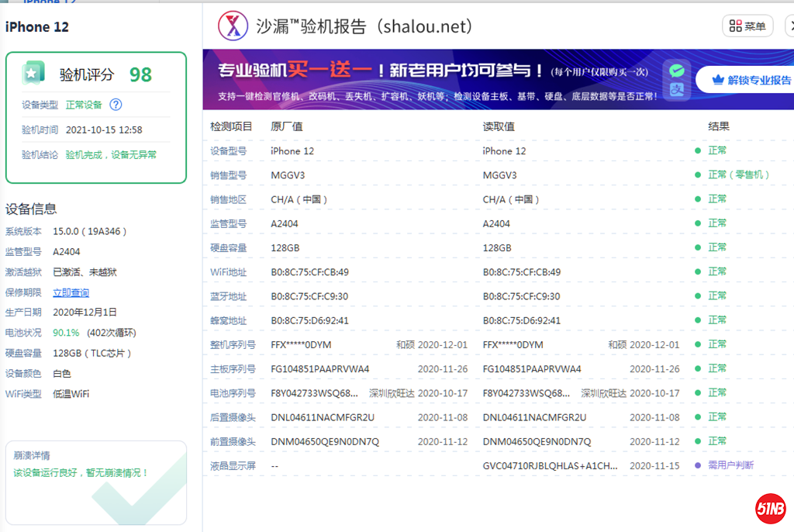Click the green status dot for 设备型号 row
Image resolution: width=794 pixels, height=532 pixels.
698,150
